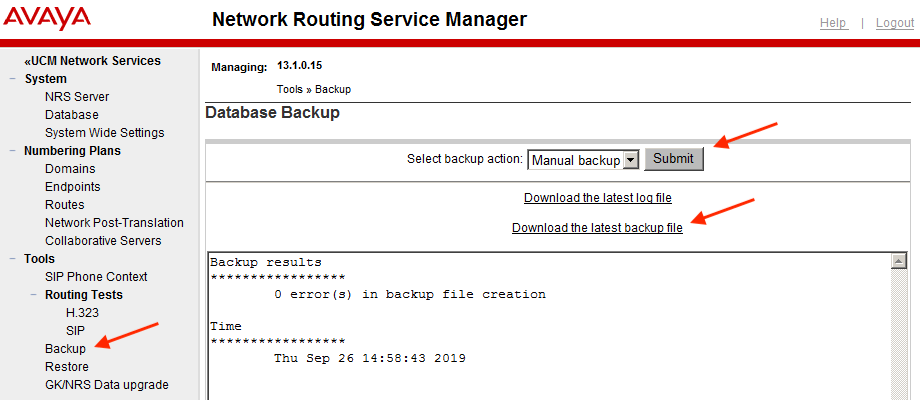Viewport: 920px width, 400px height.
Task: Open the Routes page
Action: tap(65, 205)
